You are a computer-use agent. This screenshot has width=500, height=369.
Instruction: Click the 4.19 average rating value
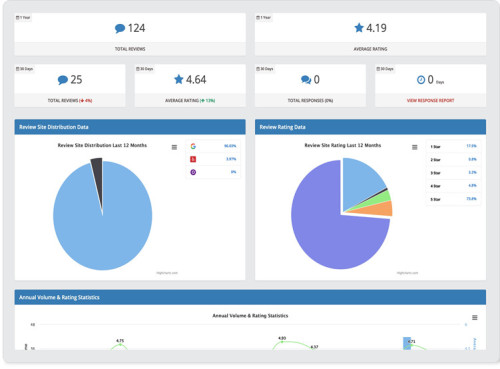click(377, 28)
